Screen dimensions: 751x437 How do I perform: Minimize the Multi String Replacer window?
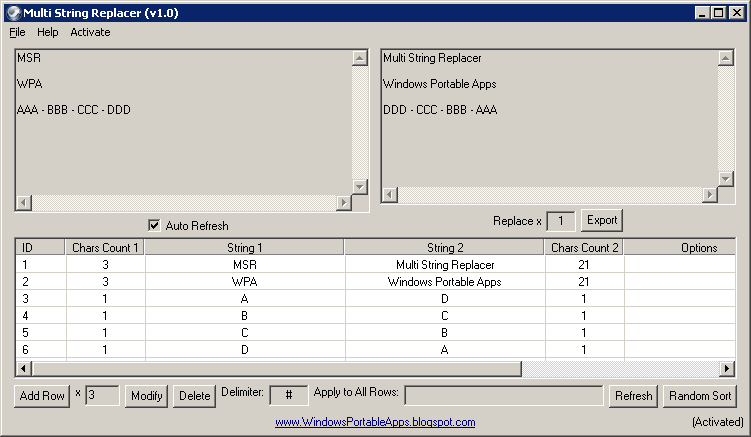coord(702,13)
